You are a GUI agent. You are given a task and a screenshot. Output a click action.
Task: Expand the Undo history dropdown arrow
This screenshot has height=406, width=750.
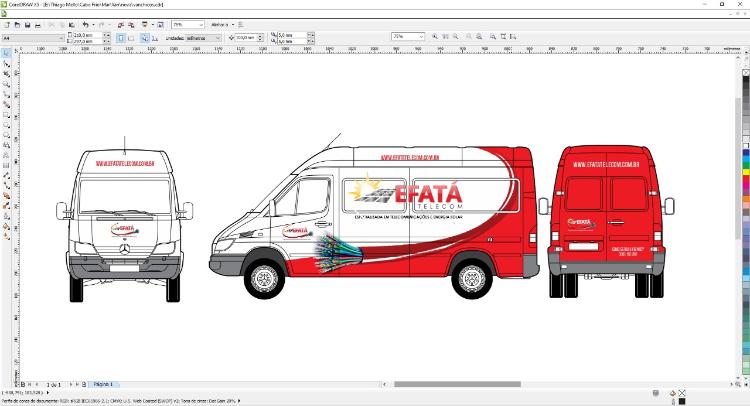(x=93, y=24)
